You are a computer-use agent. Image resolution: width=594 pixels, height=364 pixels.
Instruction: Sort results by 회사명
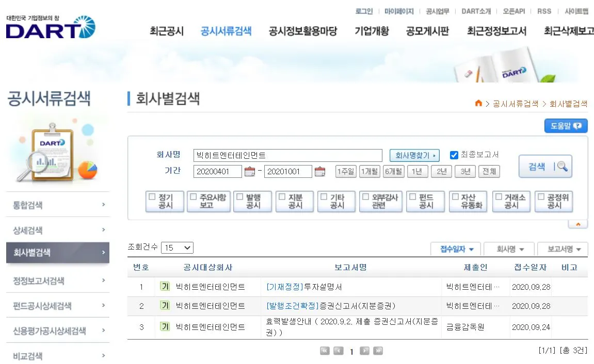click(x=509, y=249)
